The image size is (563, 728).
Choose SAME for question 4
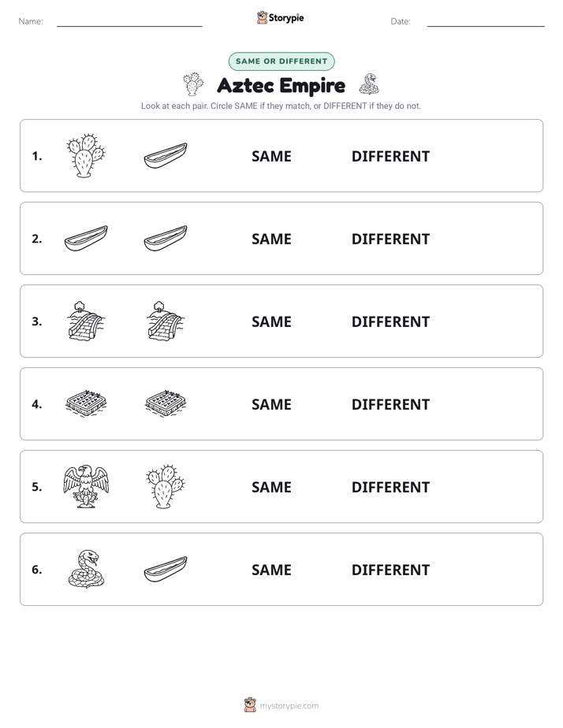click(271, 404)
